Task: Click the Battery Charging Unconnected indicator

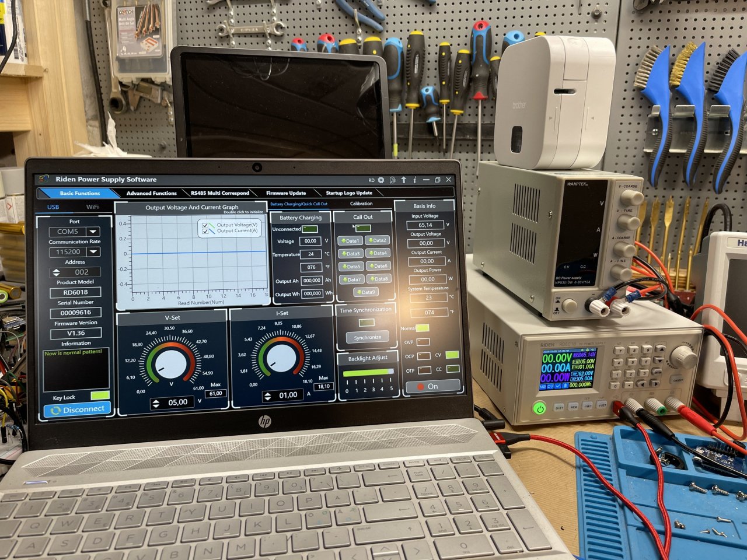Action: coord(310,229)
